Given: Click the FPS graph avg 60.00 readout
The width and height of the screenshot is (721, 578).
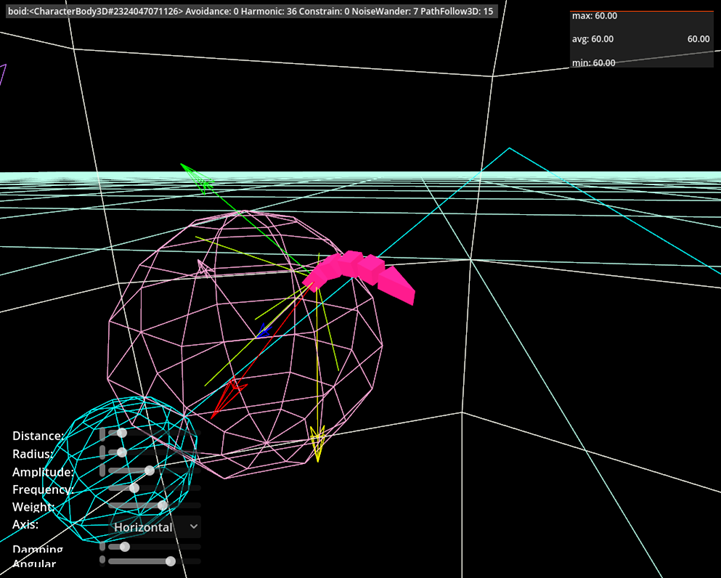Looking at the screenshot, I should click(x=593, y=39).
